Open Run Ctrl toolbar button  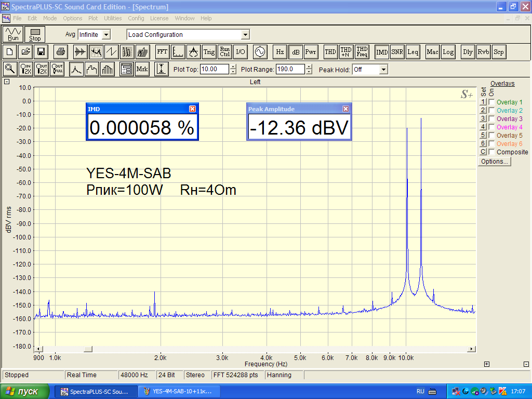click(224, 52)
